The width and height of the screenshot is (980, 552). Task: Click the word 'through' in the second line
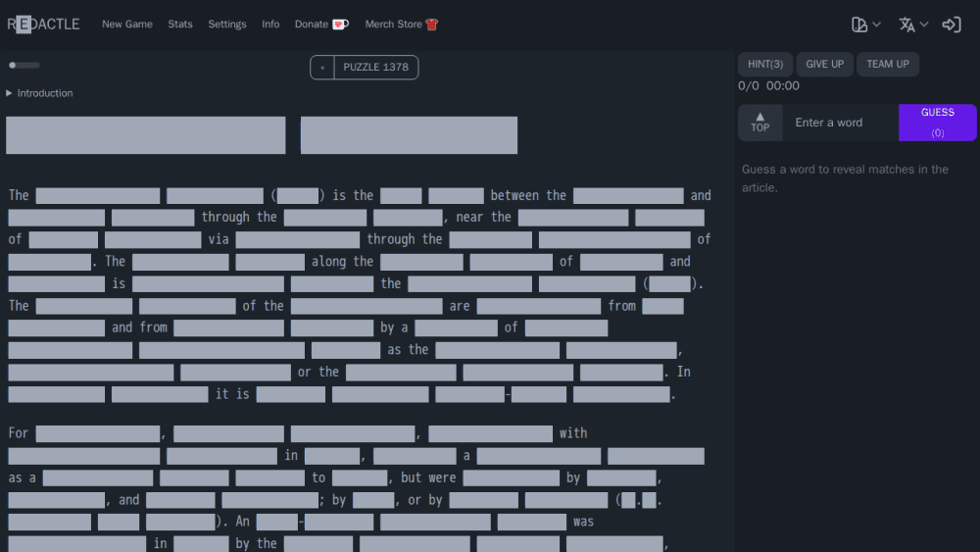225,218
